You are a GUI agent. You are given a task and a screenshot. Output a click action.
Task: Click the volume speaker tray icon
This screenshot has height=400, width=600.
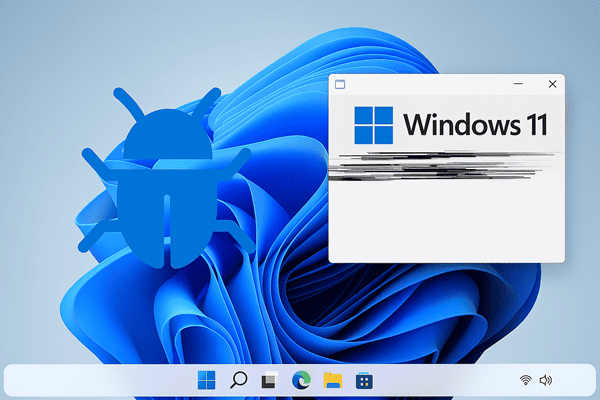point(545,380)
